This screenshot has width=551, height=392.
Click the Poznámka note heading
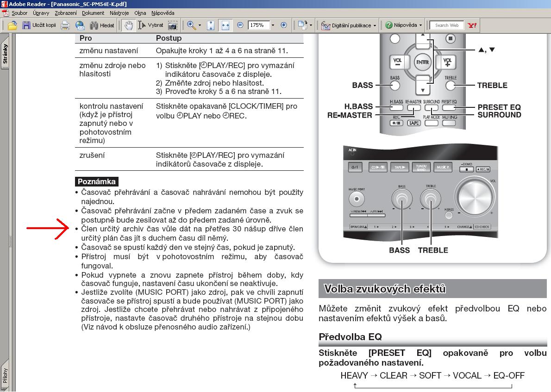point(97,181)
